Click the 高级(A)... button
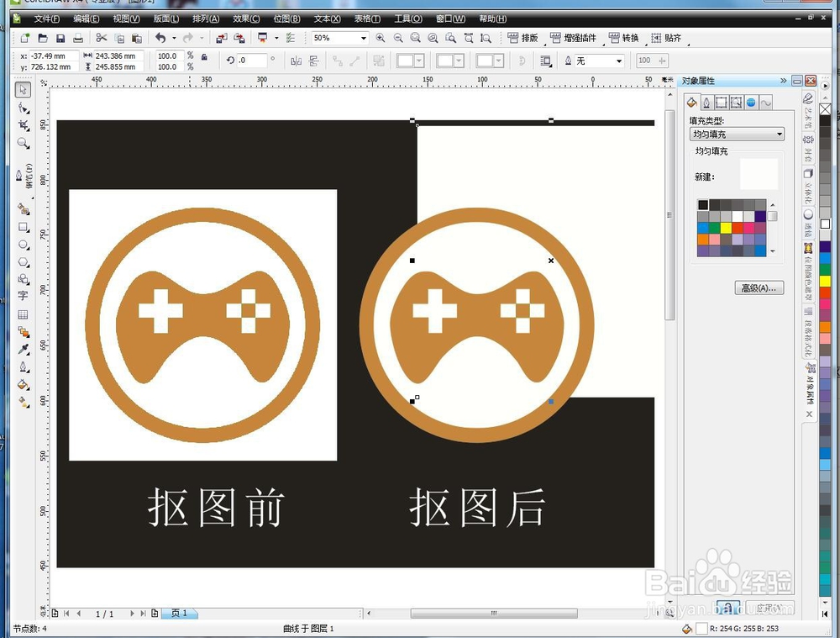 [x=759, y=288]
